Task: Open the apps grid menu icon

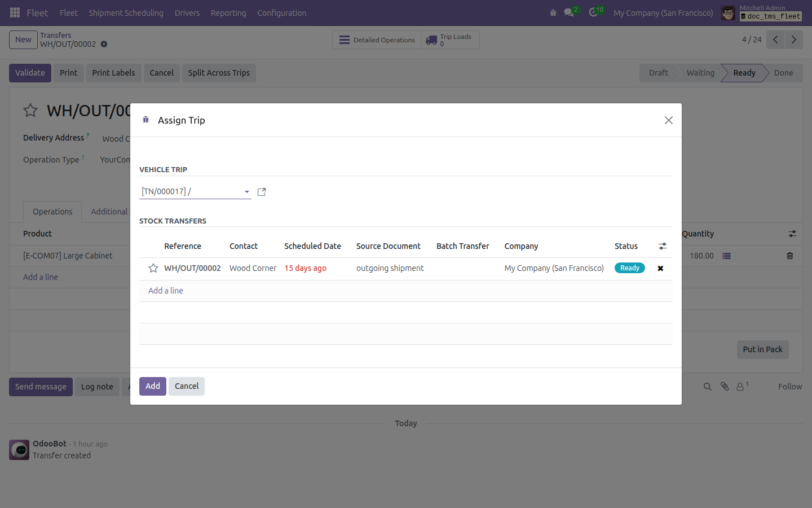Action: point(15,12)
